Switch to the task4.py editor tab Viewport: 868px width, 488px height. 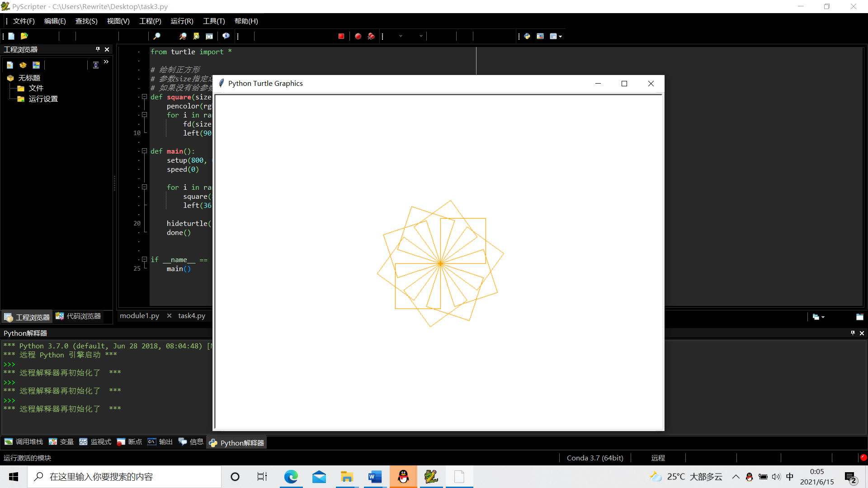point(191,316)
